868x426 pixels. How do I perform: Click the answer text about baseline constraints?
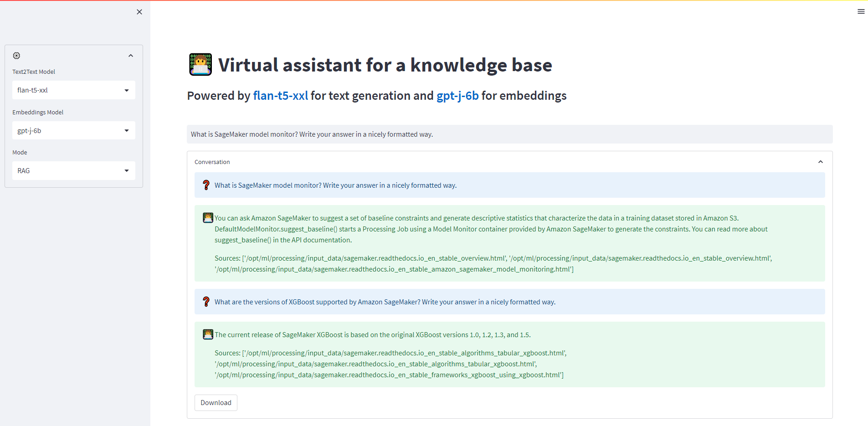coord(491,229)
